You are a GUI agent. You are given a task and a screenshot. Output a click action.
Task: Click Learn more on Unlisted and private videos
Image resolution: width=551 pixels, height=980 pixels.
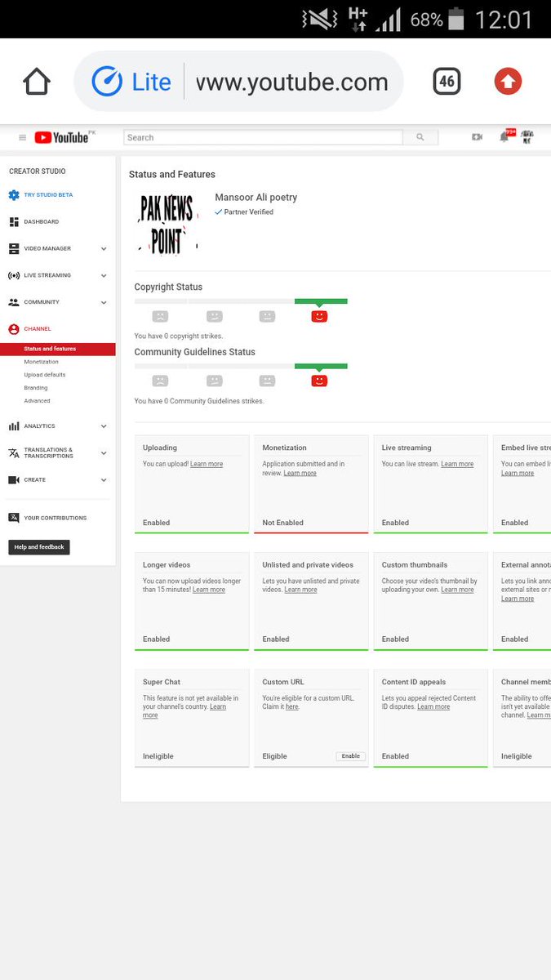300,590
